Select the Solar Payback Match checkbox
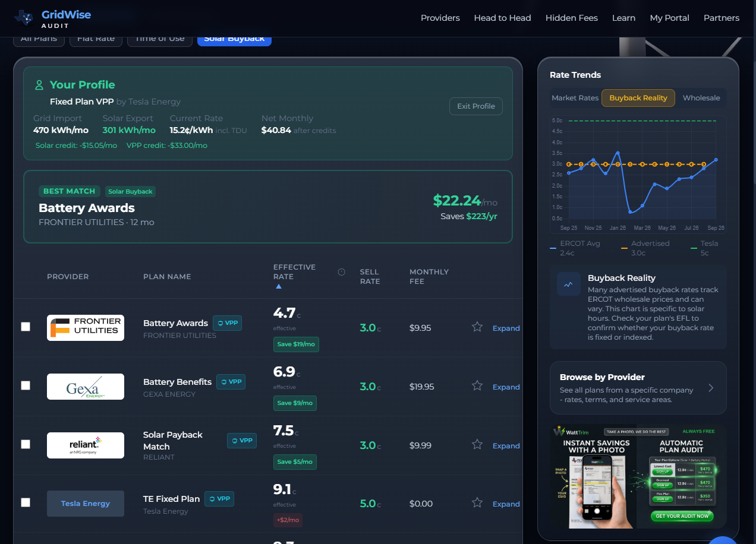Image resolution: width=756 pixels, height=544 pixels. tap(26, 444)
